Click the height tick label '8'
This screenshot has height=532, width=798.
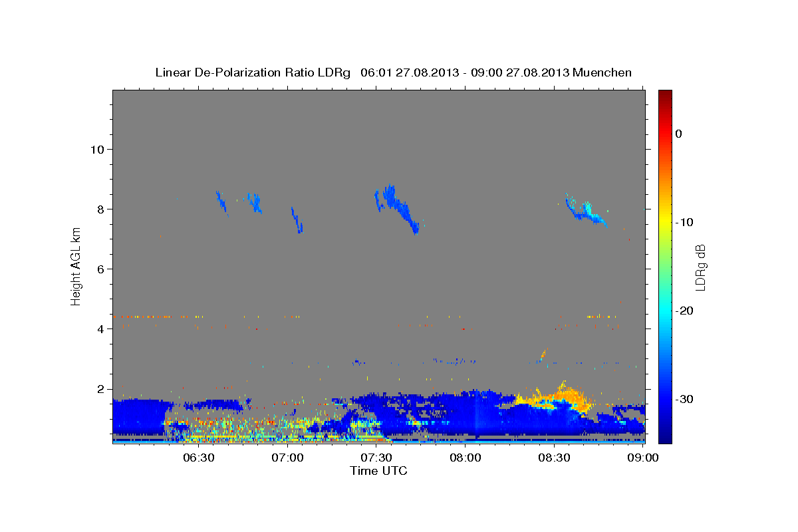click(100, 209)
